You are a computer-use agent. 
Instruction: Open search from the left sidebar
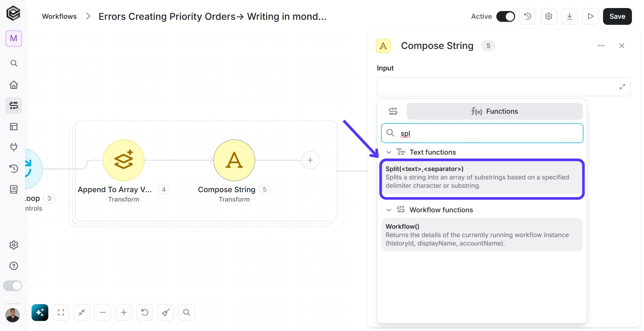coord(14,63)
